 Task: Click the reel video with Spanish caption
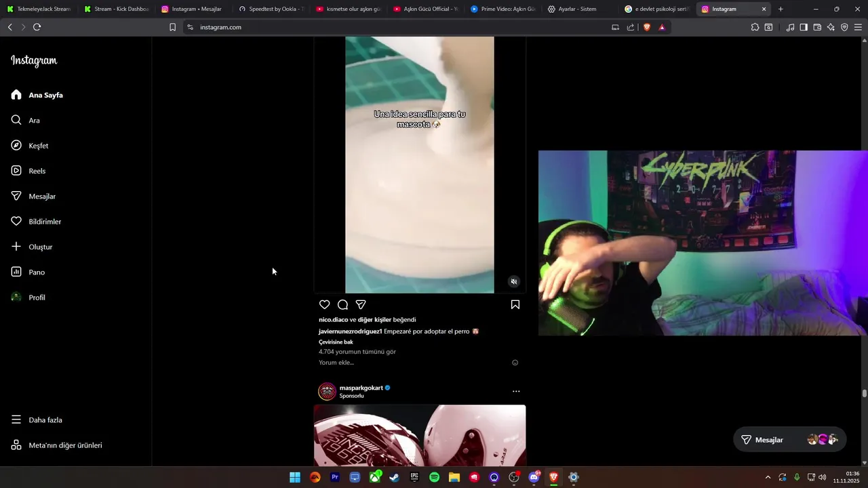[x=420, y=165]
